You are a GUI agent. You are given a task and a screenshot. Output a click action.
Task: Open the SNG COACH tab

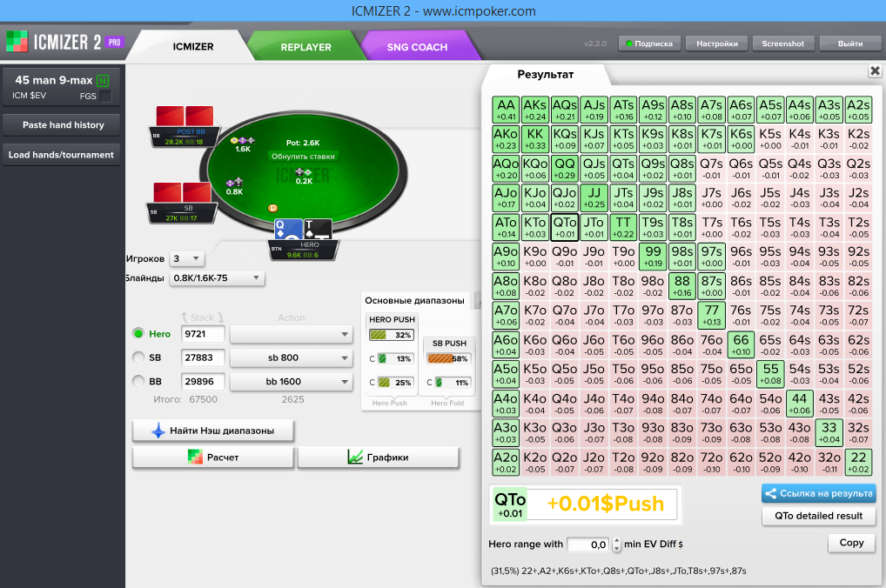click(x=417, y=47)
